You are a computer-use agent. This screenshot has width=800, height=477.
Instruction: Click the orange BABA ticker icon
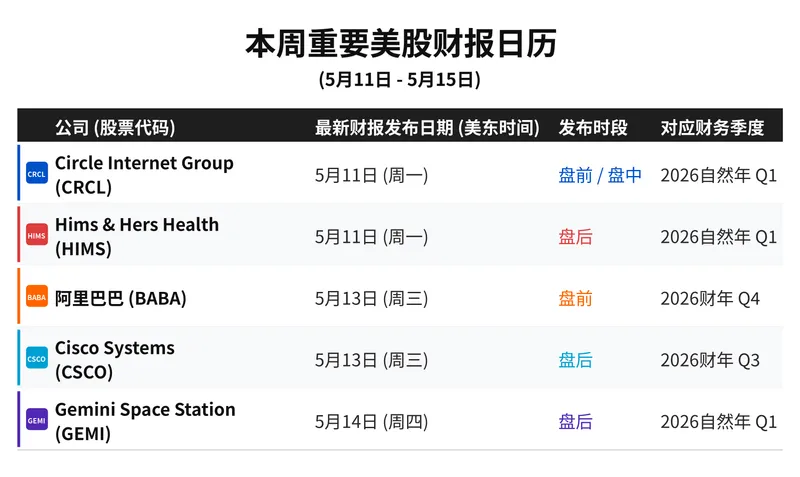click(37, 297)
